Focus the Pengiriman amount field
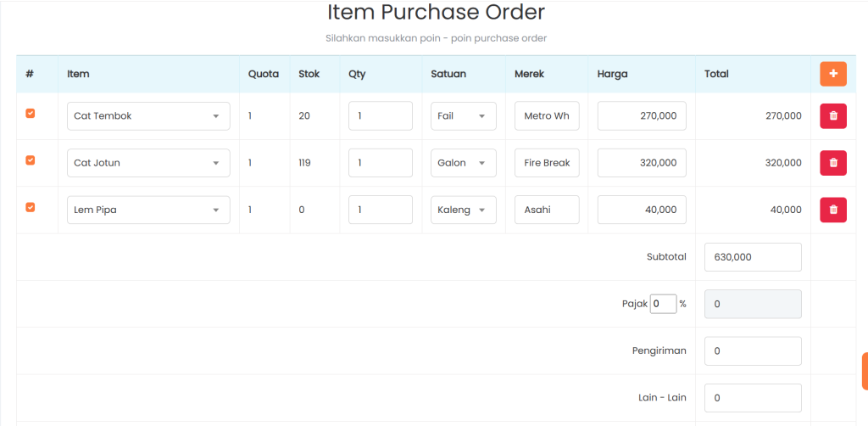This screenshot has width=868, height=426. (753, 350)
